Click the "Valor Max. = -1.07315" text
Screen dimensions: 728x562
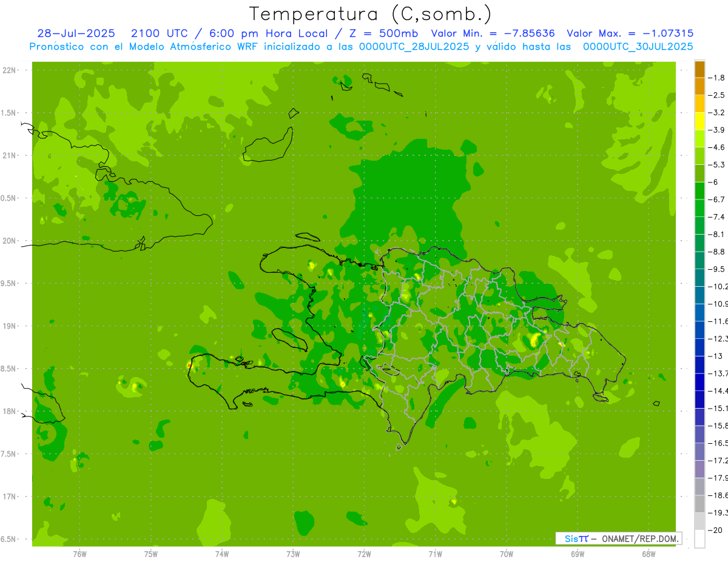click(630, 33)
